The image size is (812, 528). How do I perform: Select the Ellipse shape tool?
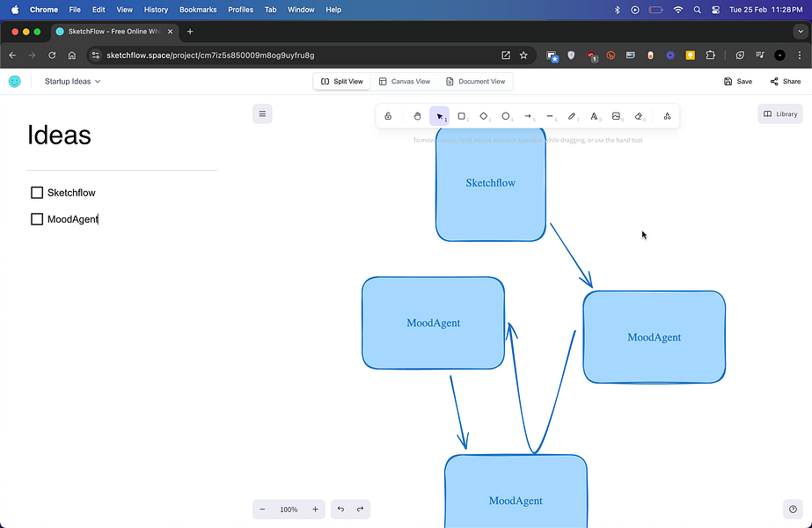(x=506, y=116)
